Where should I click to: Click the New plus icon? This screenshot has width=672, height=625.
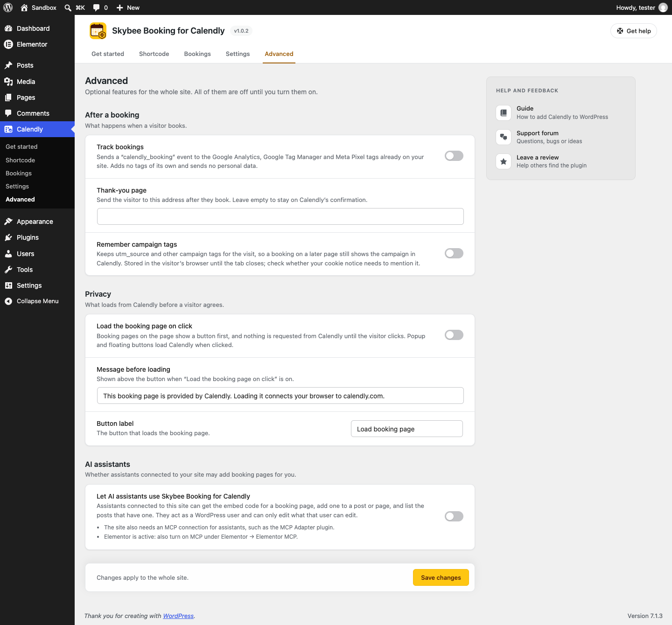(x=120, y=7)
